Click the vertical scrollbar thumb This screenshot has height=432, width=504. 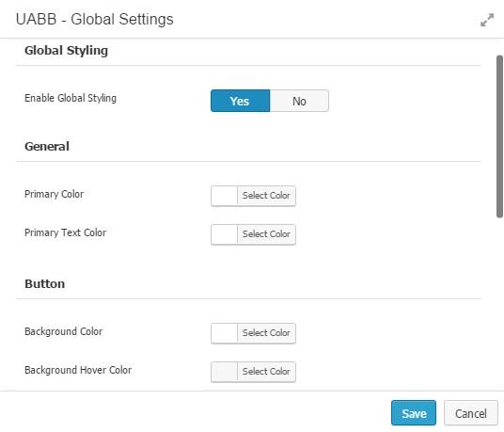[499, 136]
